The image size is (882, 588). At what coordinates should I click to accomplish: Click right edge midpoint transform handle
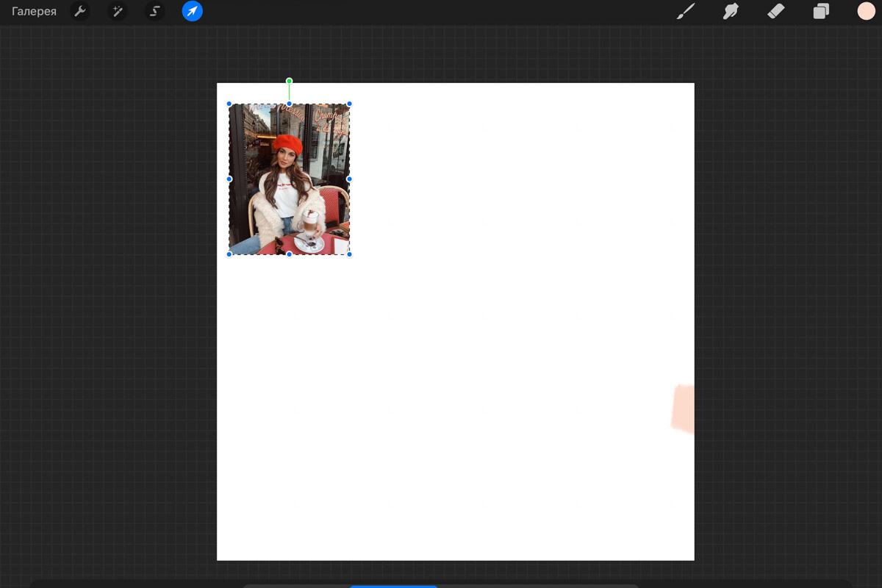tap(349, 179)
